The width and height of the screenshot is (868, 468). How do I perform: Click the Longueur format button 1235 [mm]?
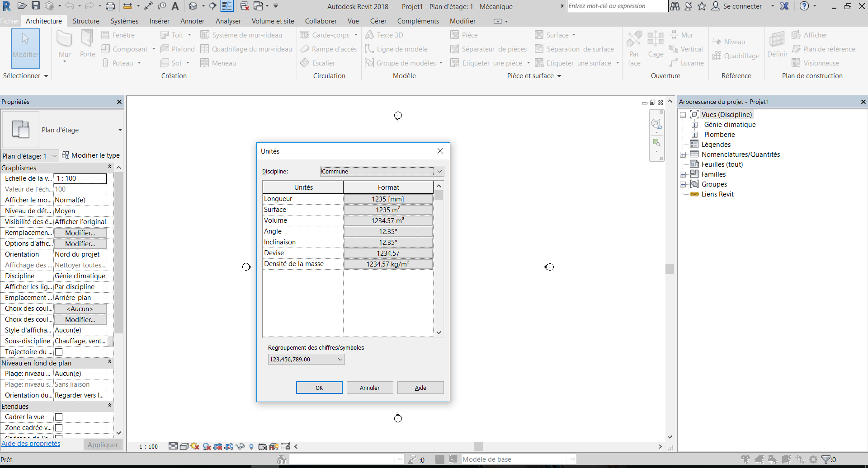click(388, 199)
